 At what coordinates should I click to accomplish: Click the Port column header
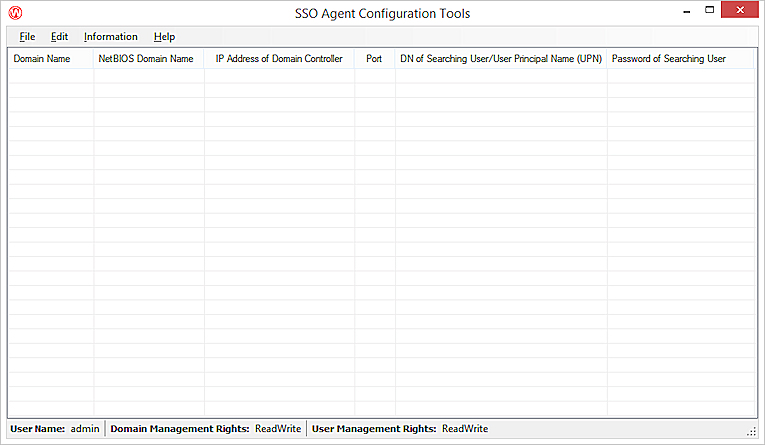pyautogui.click(x=374, y=59)
